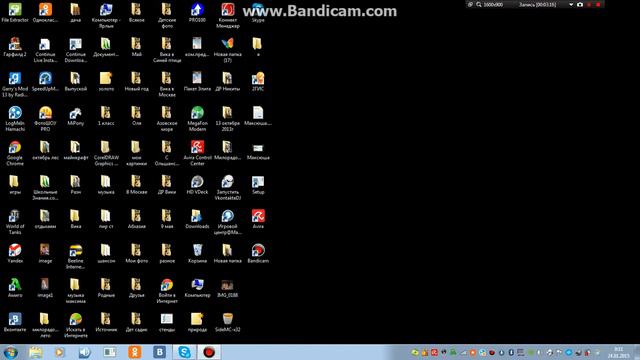This screenshot has height=360, width=640.
Task: Select the CorelDRAW Graphics folder icon
Action: coord(106,153)
